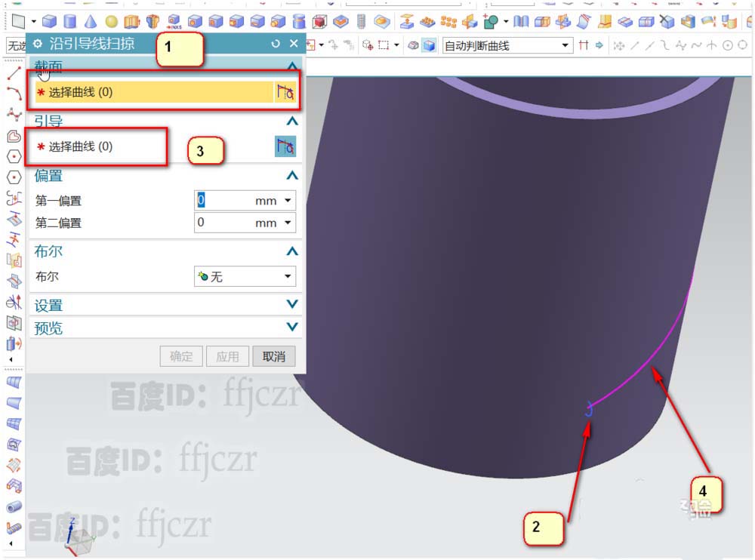Click the heart-shaped curve tool icon
Viewport: 755px width, 560px height.
tap(14, 136)
